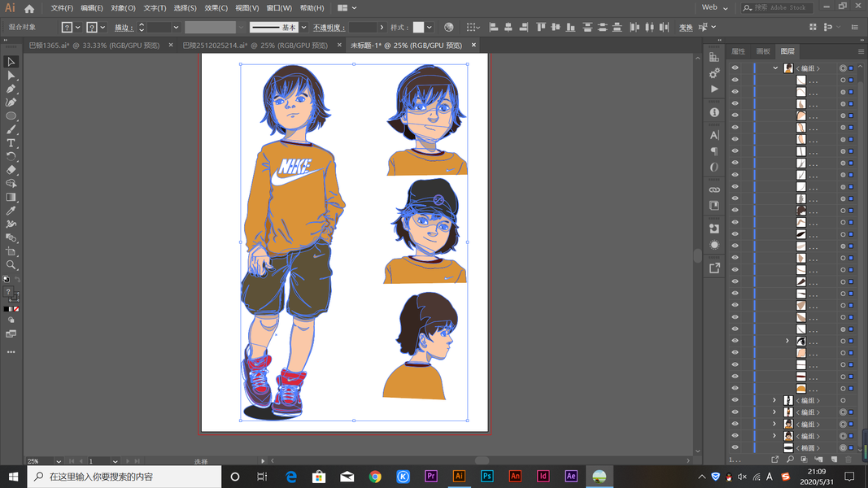Toggle target circle of expanded 编组 group
Screen dimensions: 868x488
click(x=843, y=68)
